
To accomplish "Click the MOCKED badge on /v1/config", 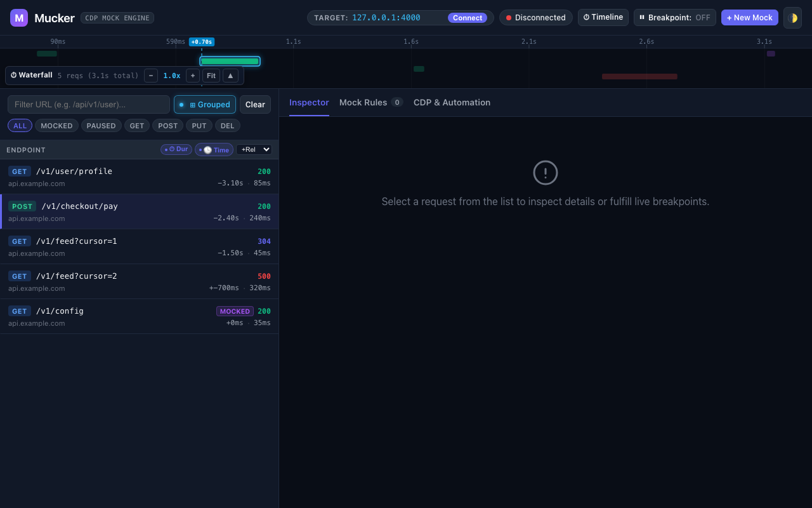I will (x=235, y=311).
